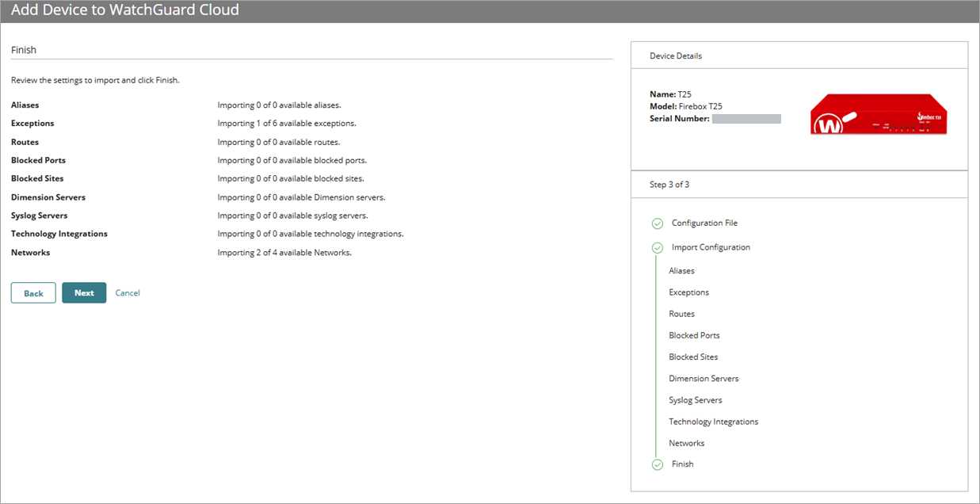This screenshot has width=980, height=504.
Task: Open the Networks sub-step in sidebar
Action: 686,443
